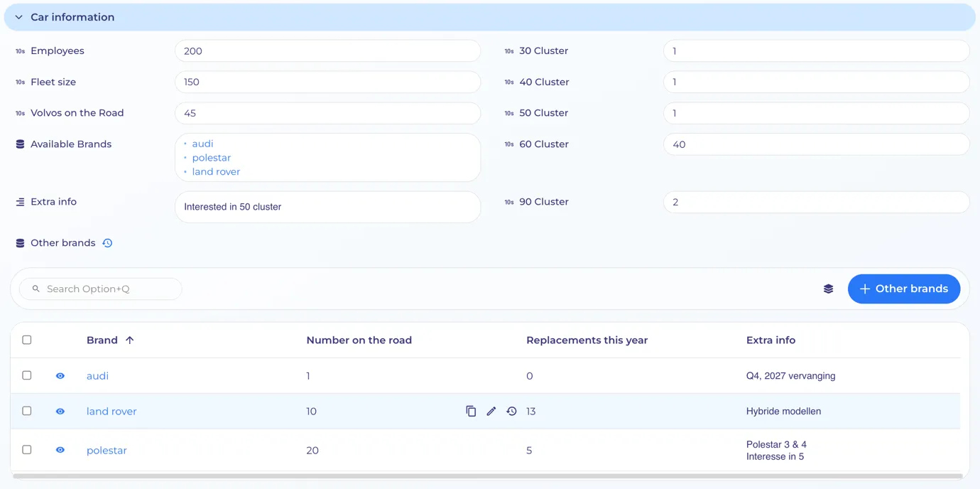Sort by Brand column header
The image size is (980, 489).
[x=102, y=340]
